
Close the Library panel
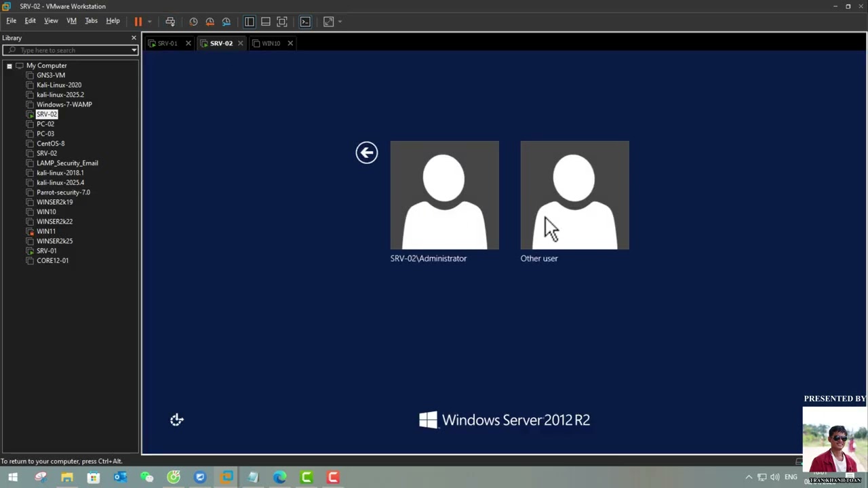point(134,38)
